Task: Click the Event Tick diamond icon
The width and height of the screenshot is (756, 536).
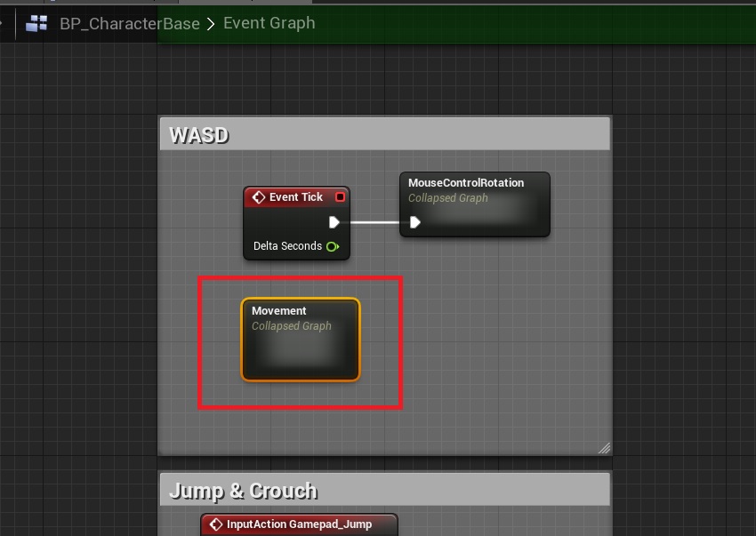Action: (x=258, y=197)
